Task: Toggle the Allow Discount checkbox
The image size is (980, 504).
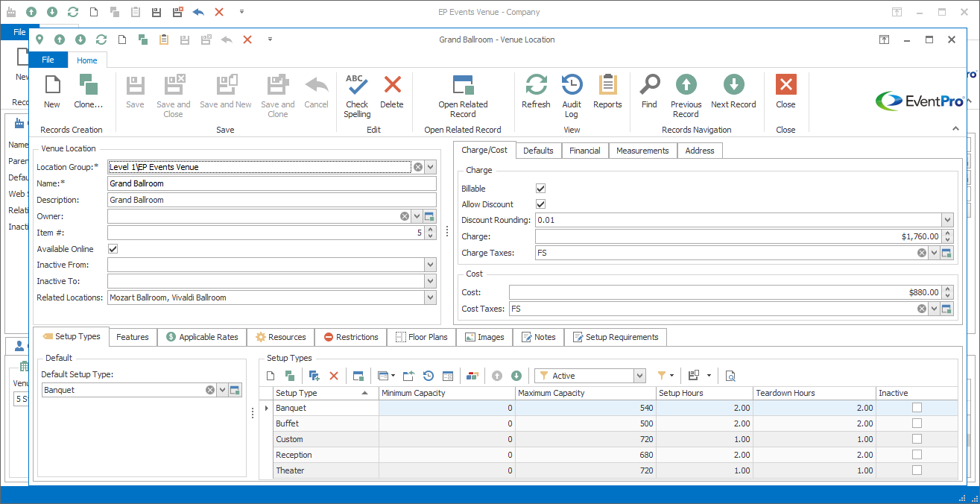Action: (541, 204)
